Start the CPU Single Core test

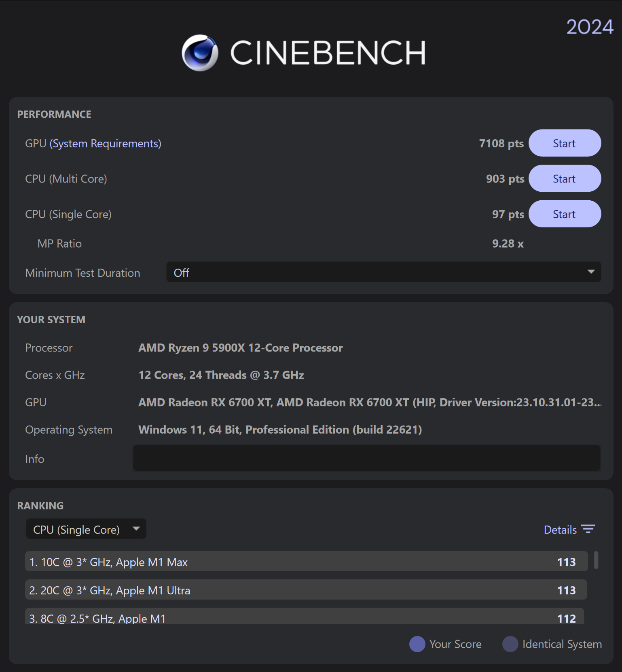565,214
